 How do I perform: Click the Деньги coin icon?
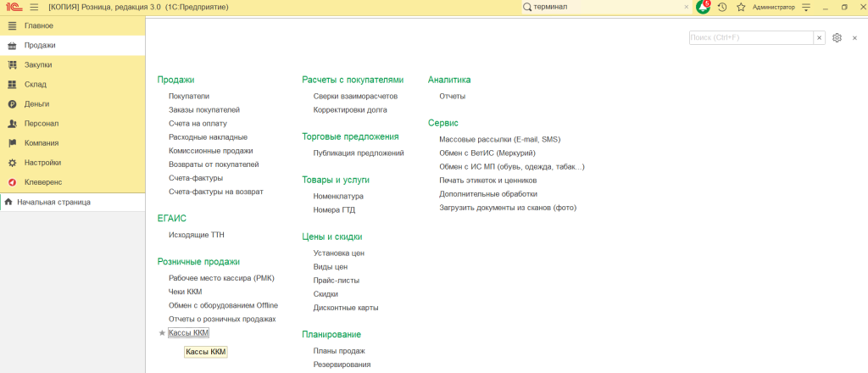pos(12,104)
